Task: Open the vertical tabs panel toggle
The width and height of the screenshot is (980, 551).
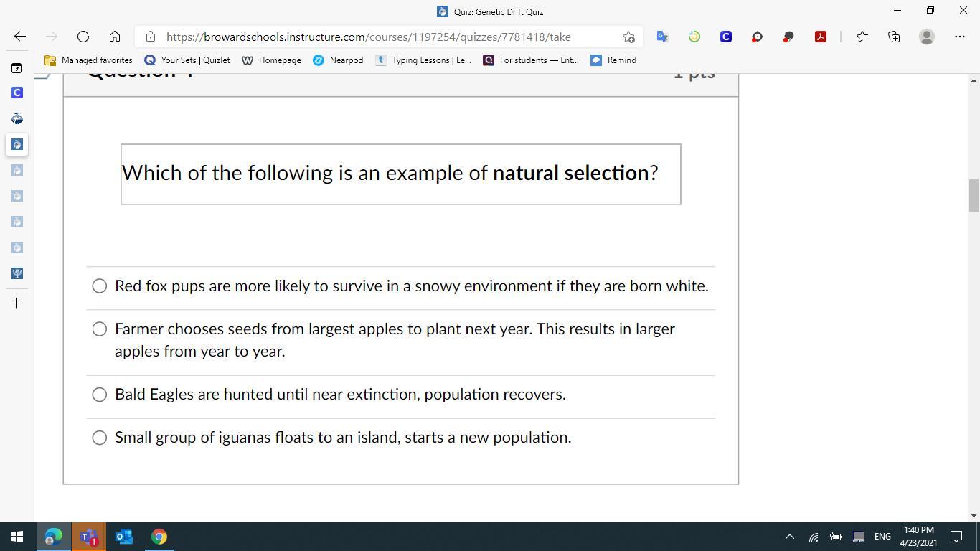Action: click(x=17, y=68)
